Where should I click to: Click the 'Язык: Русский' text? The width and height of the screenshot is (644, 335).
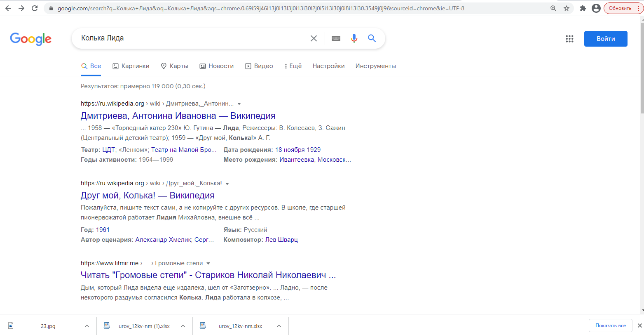click(x=246, y=230)
